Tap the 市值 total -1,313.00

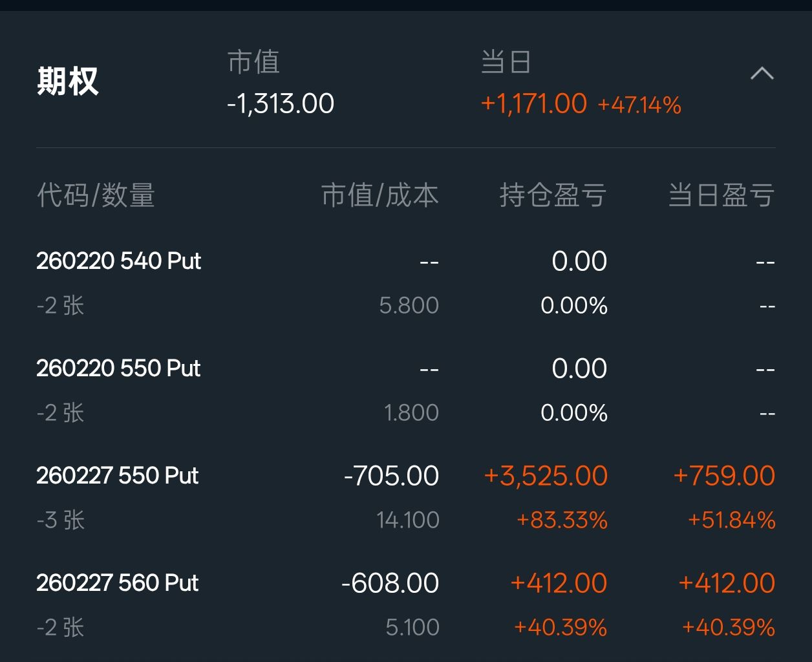[x=281, y=103]
